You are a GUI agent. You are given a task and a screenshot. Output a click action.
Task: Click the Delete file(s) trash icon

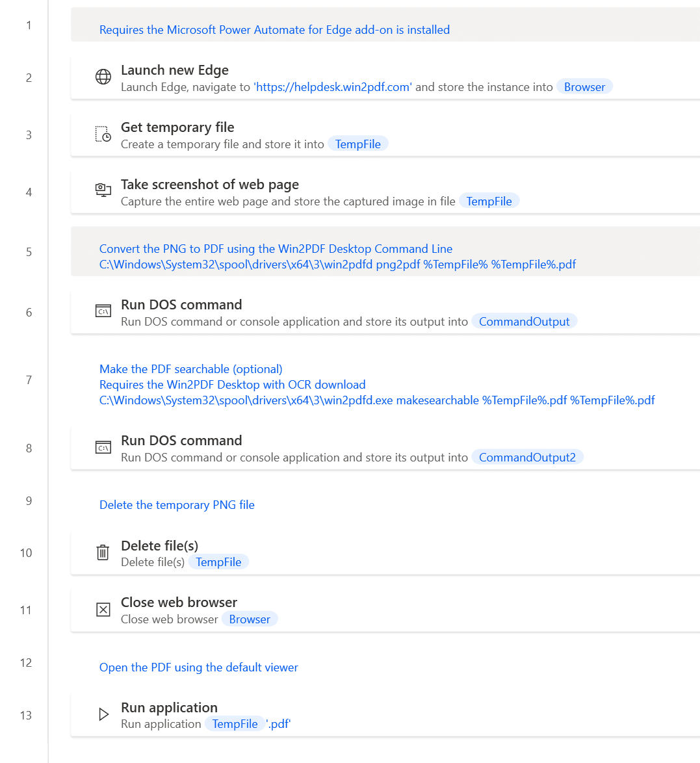(x=102, y=552)
